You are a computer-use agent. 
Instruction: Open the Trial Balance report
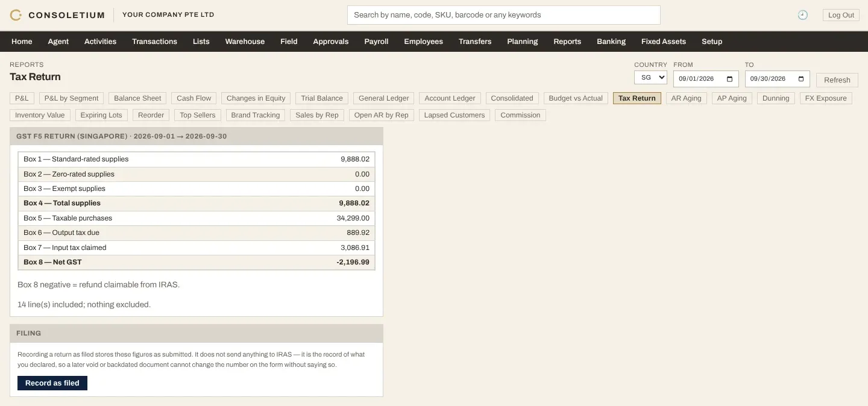pyautogui.click(x=322, y=98)
